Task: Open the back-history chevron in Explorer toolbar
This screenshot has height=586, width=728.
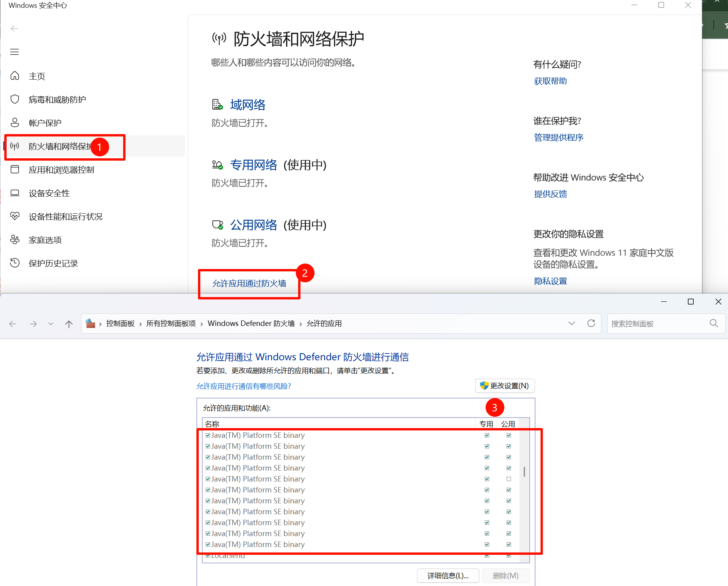Action: click(51, 323)
